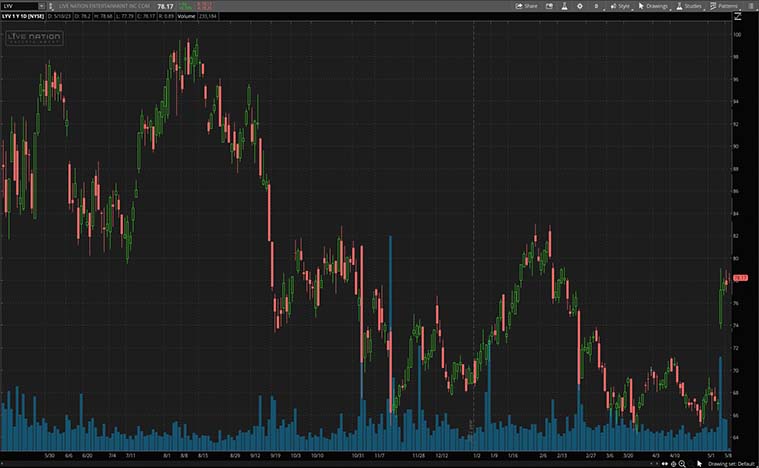Open the chart settings gear icon
Viewport: 759px width, 468px height.
click(x=579, y=6)
